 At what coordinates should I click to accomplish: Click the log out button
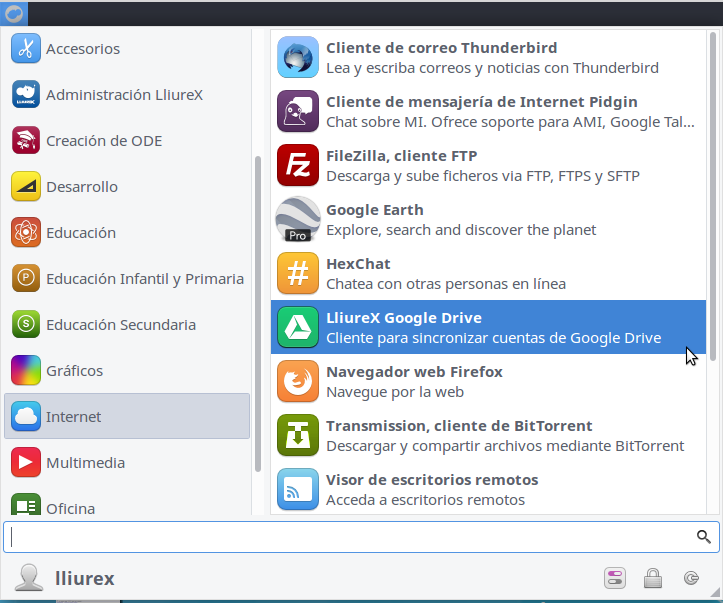[691, 578]
